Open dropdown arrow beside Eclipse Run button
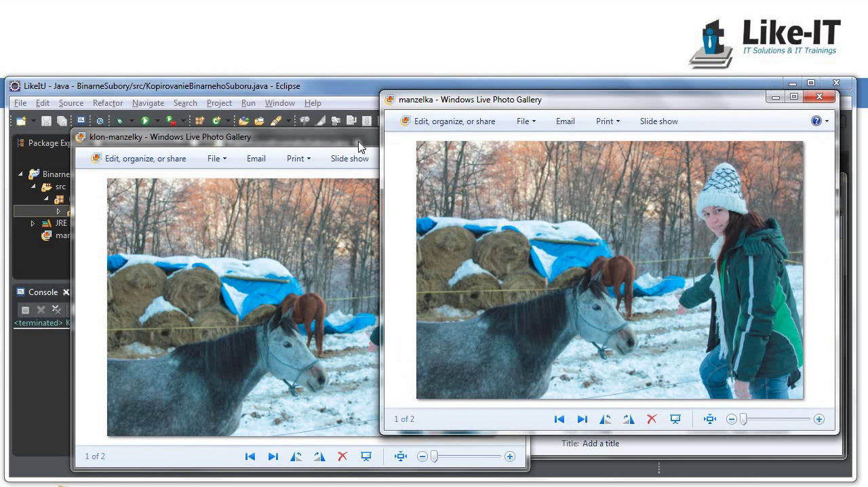 click(156, 121)
